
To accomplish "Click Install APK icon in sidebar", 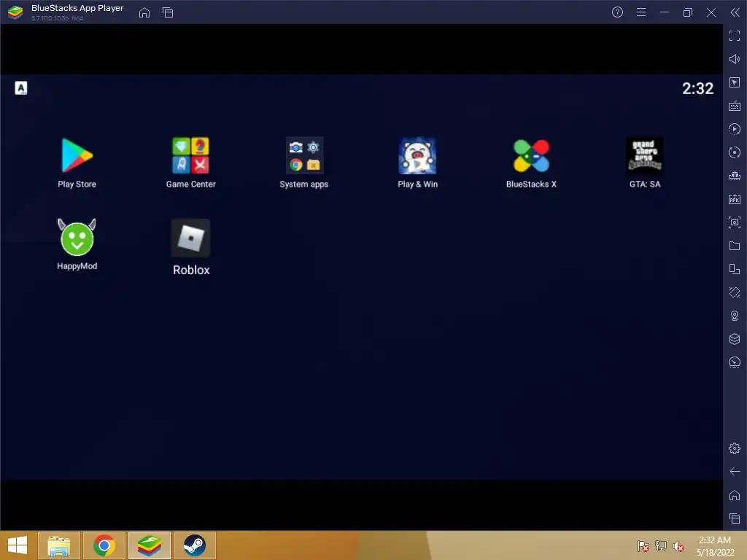I will coord(735,199).
